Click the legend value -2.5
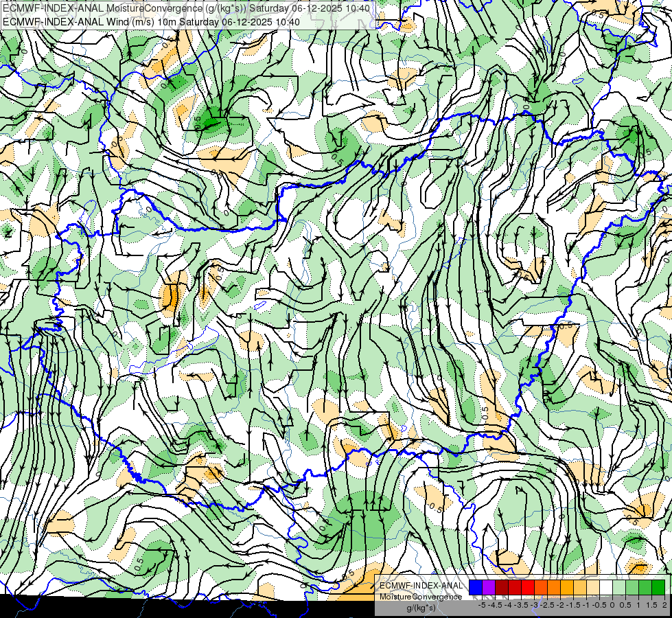 (546, 605)
